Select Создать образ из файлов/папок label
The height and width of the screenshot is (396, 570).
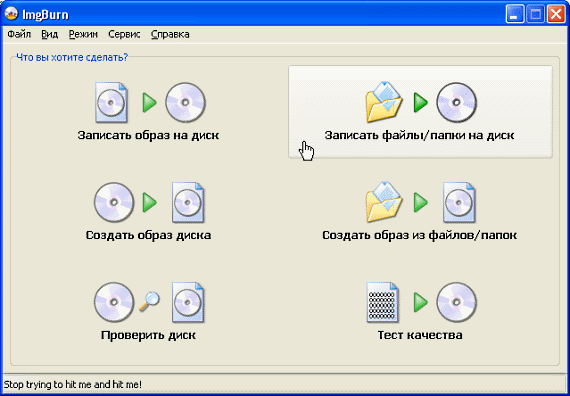[x=420, y=235]
